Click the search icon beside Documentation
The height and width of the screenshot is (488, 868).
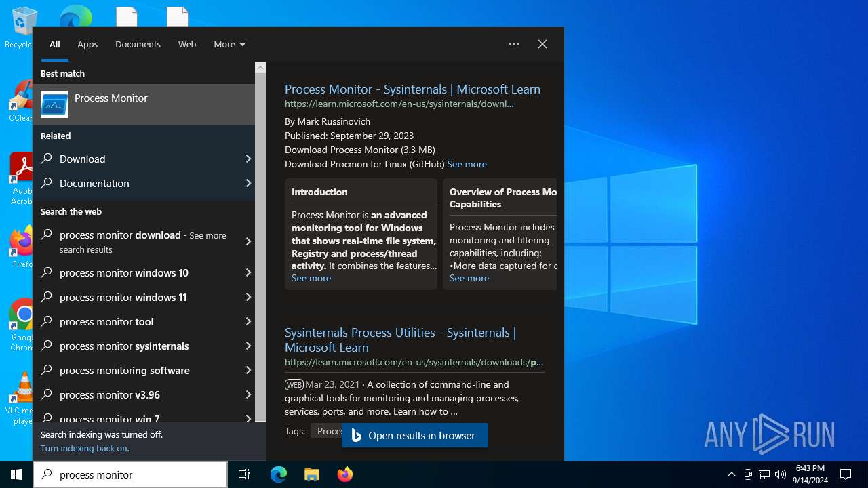tap(47, 183)
